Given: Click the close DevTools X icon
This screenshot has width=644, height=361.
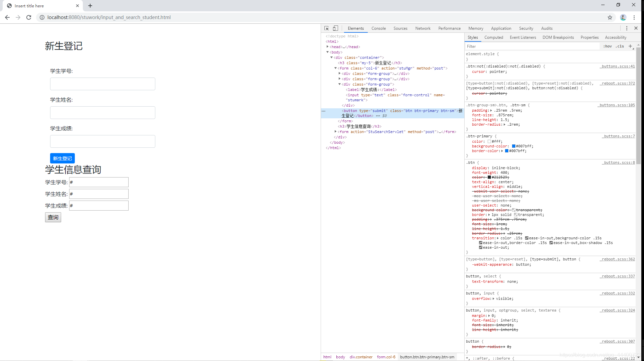Looking at the screenshot, I should (x=636, y=28).
